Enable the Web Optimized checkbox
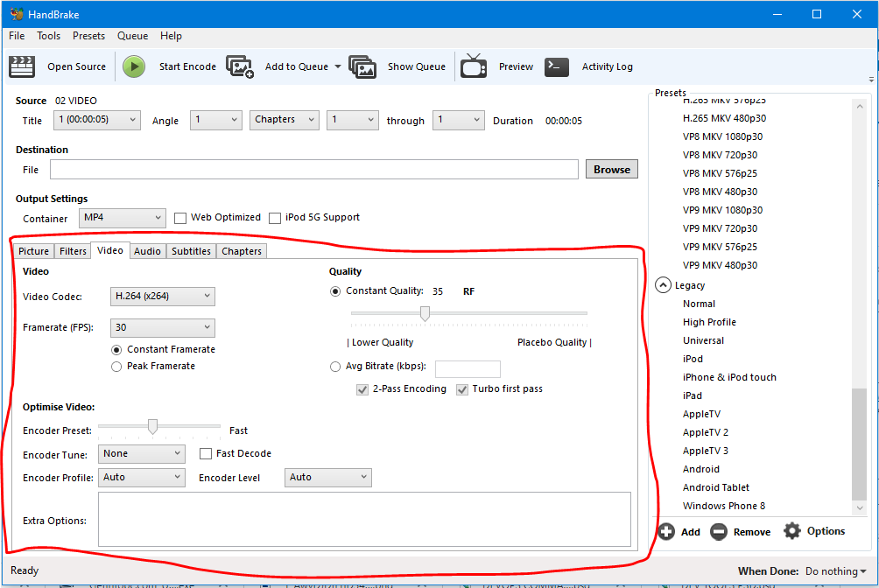The width and height of the screenshot is (879, 588). pos(180,218)
